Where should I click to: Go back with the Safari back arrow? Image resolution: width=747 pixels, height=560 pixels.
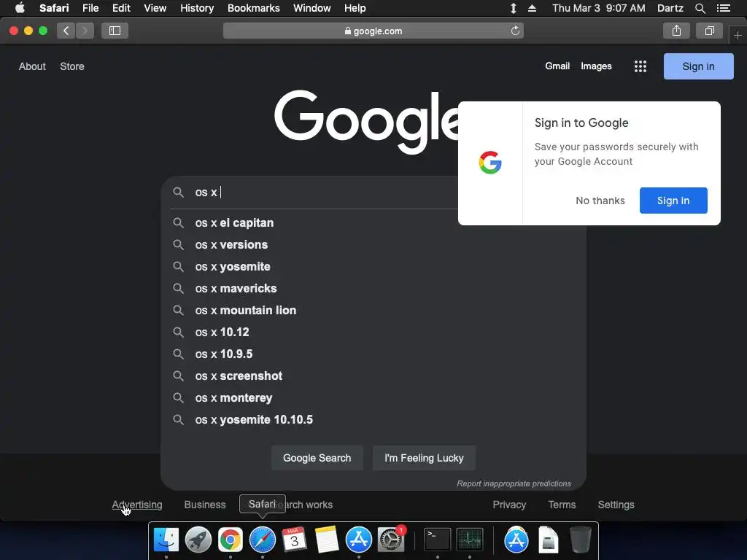(66, 31)
